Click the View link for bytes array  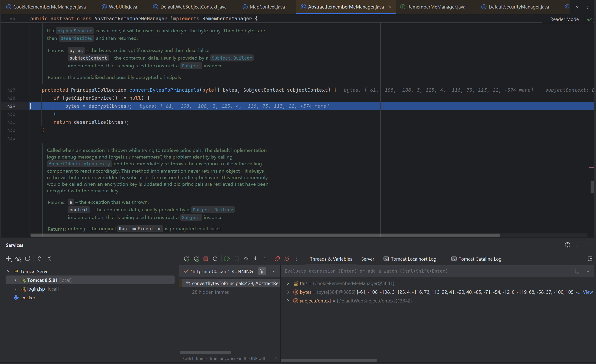(588, 292)
